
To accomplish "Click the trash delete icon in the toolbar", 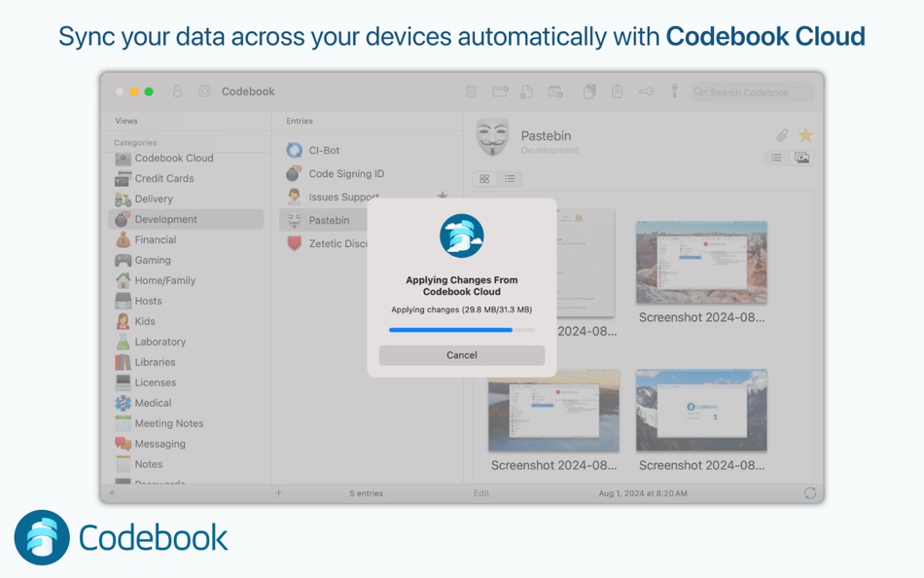I will [x=471, y=91].
